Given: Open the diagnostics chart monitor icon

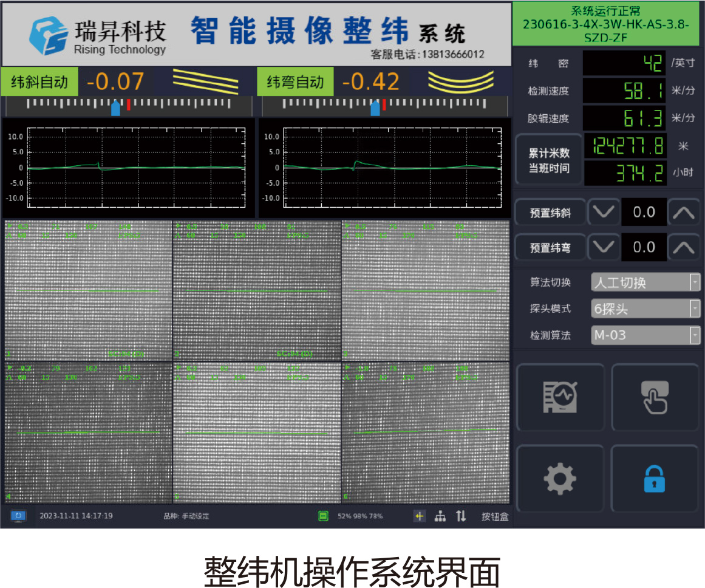Looking at the screenshot, I should pos(560,398).
